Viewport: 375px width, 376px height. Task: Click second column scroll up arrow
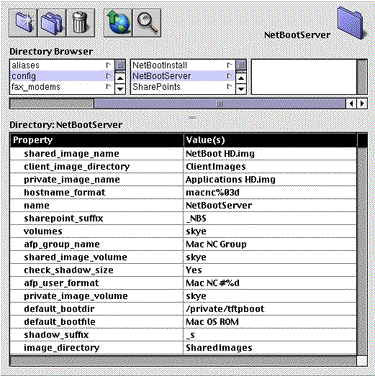click(241, 78)
